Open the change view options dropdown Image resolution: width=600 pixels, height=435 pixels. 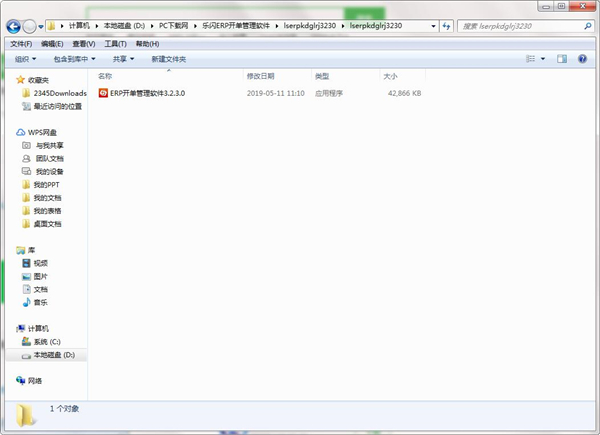click(x=545, y=59)
